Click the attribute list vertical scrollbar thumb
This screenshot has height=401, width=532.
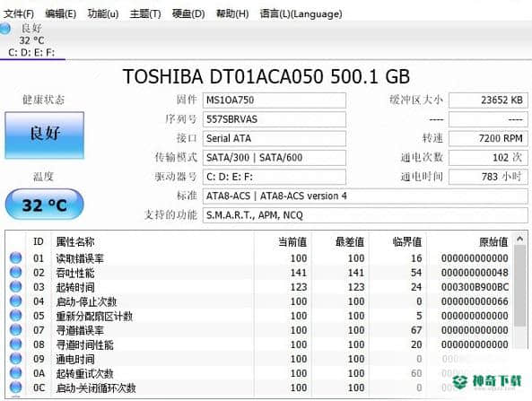coord(519,286)
